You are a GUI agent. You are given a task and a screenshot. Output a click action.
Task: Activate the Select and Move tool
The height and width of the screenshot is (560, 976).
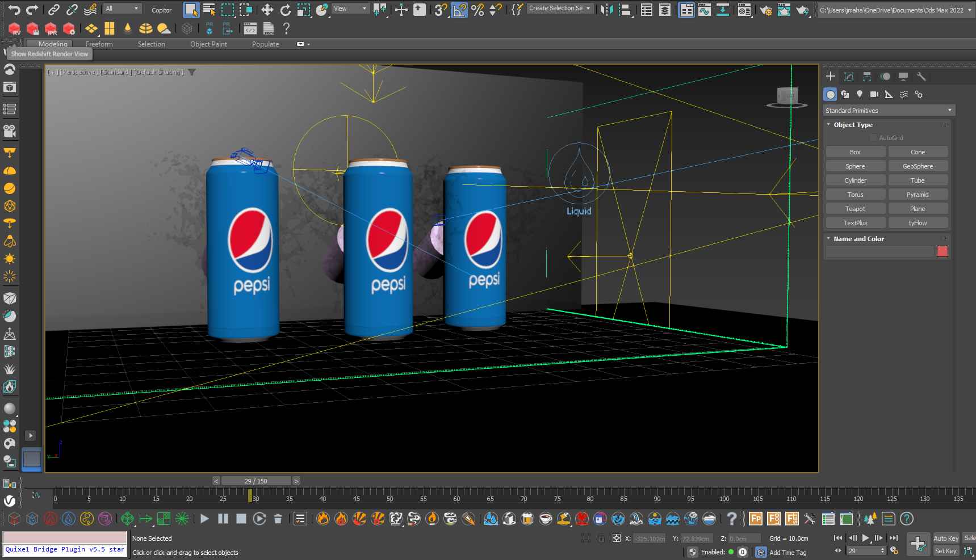pos(267,10)
